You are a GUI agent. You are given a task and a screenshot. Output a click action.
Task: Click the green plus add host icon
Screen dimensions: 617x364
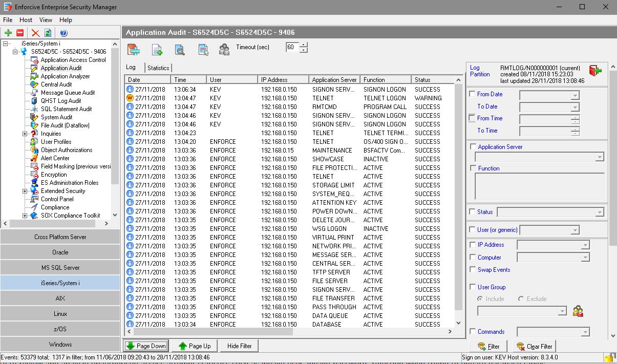[8, 33]
